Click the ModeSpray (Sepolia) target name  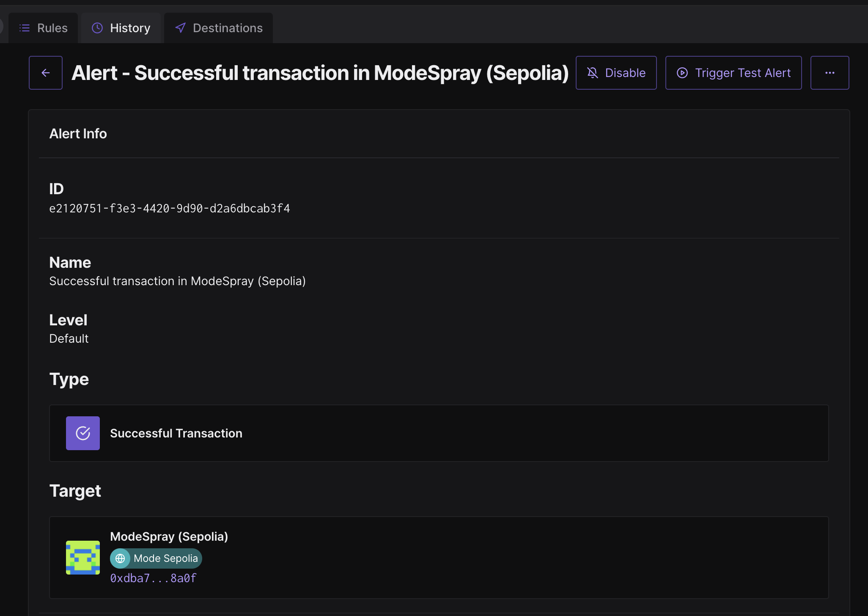(x=169, y=536)
